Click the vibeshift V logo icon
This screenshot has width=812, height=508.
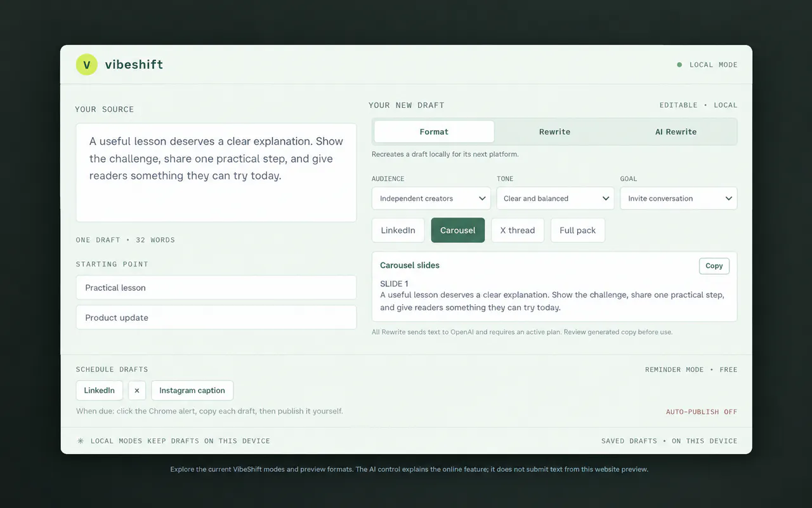coord(87,64)
